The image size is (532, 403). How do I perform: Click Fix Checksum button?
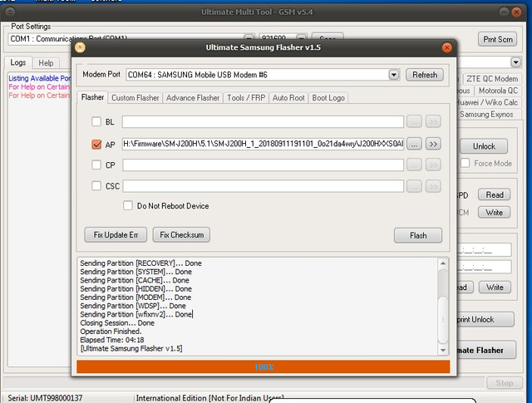(x=181, y=235)
